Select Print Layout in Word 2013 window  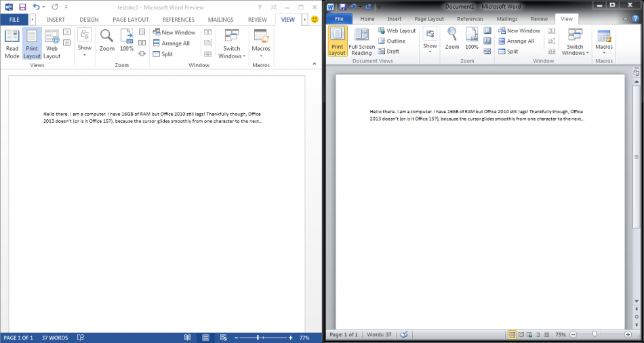pyautogui.click(x=32, y=44)
